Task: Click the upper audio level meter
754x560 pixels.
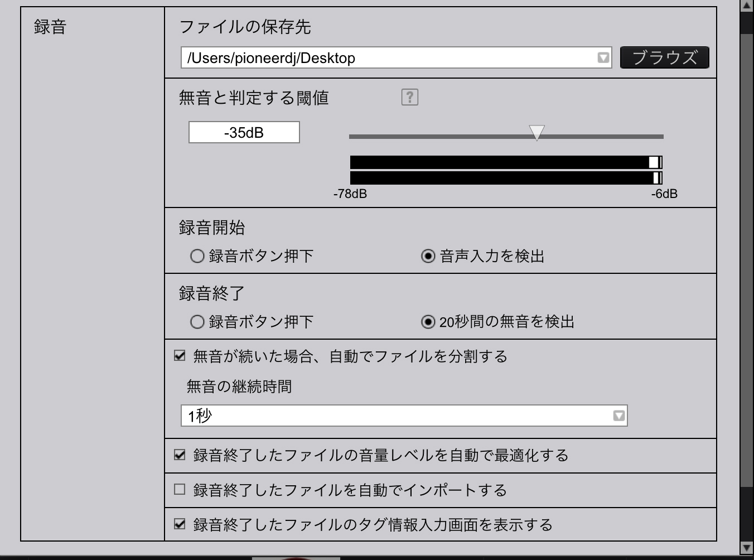Action: point(505,162)
